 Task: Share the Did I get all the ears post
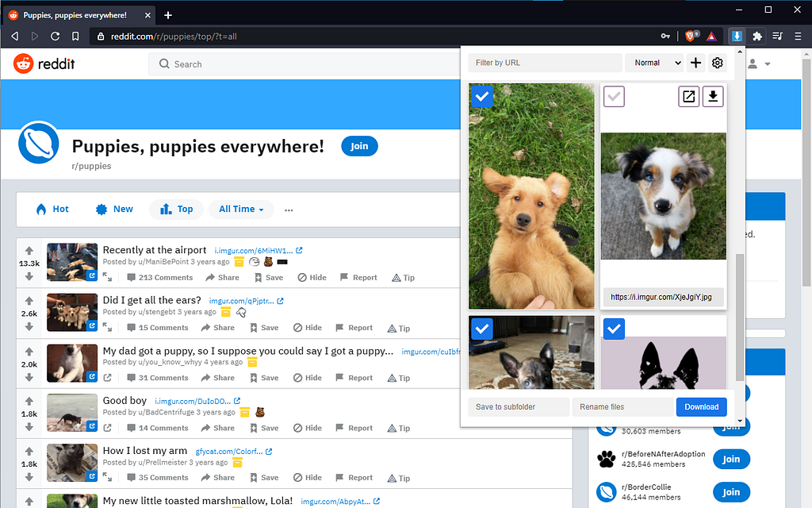click(x=218, y=328)
